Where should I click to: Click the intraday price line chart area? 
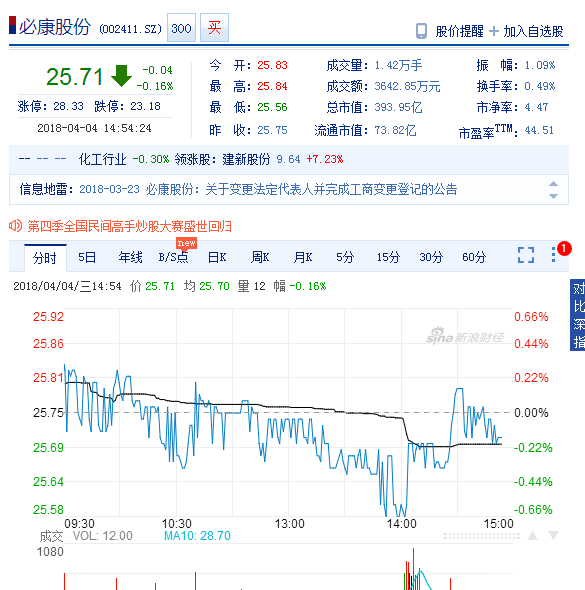tap(289, 412)
